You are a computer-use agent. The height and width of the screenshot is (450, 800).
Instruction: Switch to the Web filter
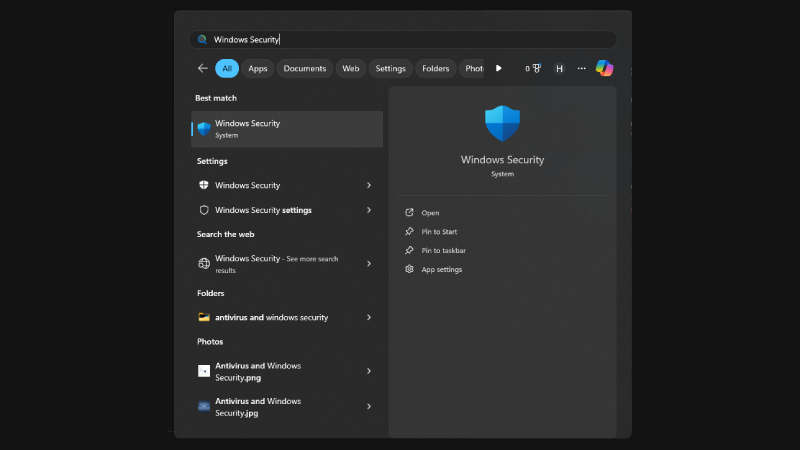click(x=351, y=68)
